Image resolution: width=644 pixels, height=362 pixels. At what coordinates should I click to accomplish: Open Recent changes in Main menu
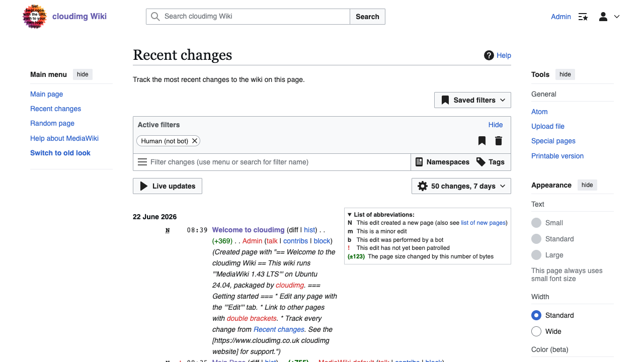[x=55, y=109]
